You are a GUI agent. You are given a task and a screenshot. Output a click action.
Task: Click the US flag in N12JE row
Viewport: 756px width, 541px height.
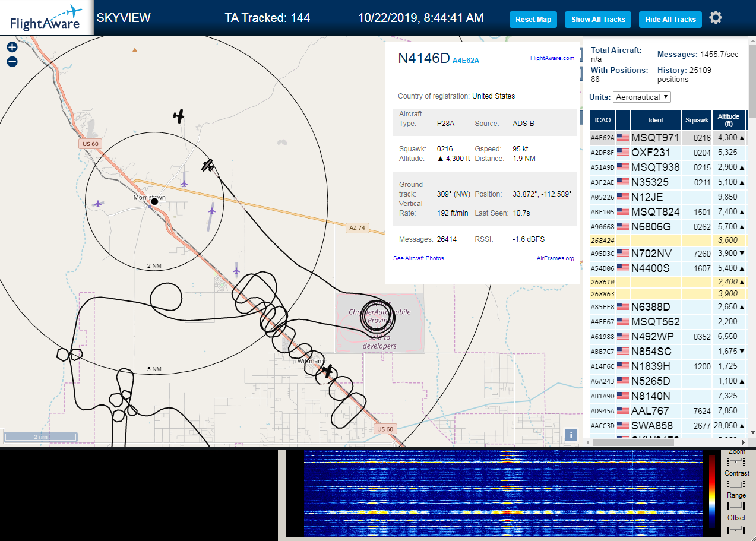click(623, 197)
